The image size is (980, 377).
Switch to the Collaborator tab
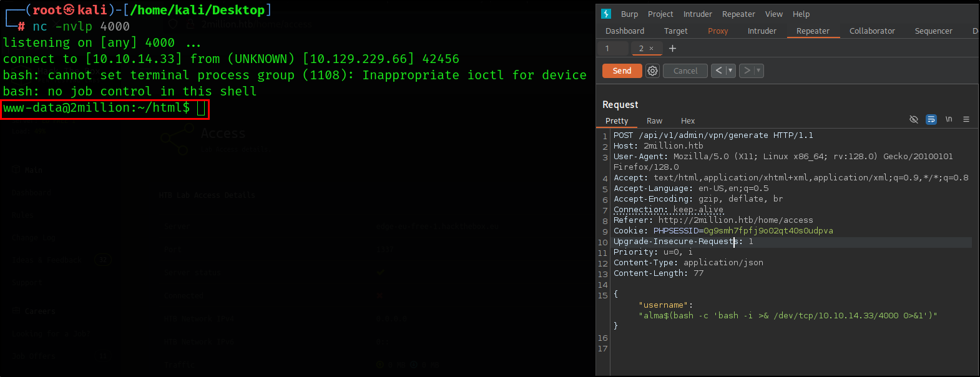coord(872,31)
